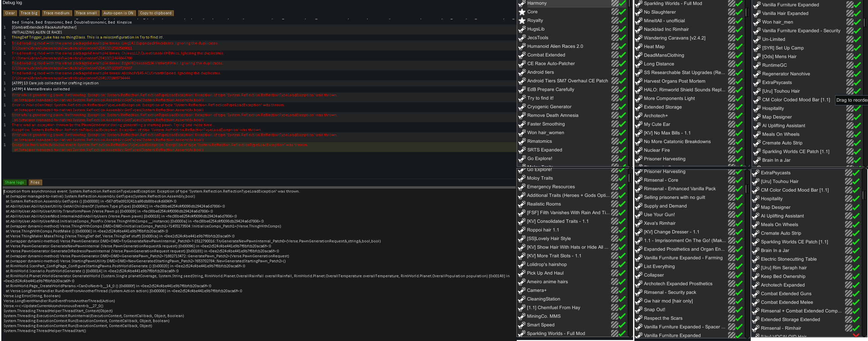The width and height of the screenshot is (868, 341).
Task: Open the Files button below the log
Action: (35, 182)
